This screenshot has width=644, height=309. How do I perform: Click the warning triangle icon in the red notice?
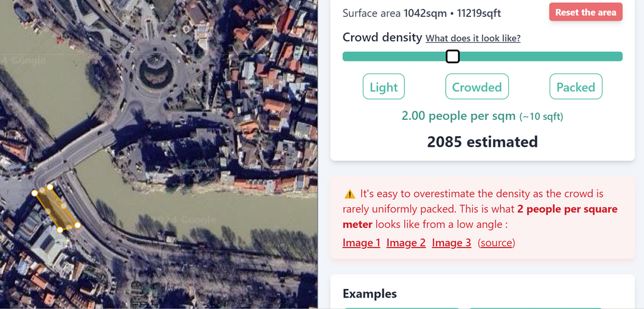pyautogui.click(x=350, y=194)
